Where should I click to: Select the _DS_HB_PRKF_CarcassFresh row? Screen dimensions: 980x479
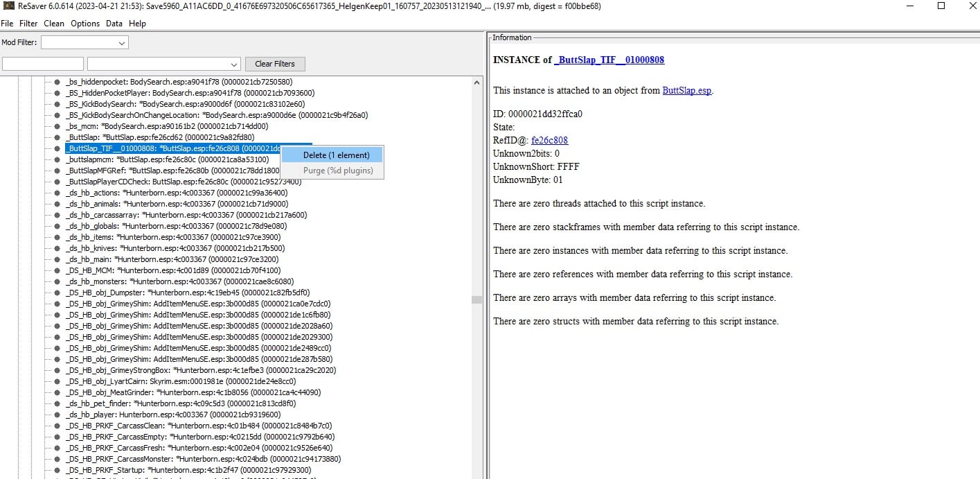tap(199, 448)
